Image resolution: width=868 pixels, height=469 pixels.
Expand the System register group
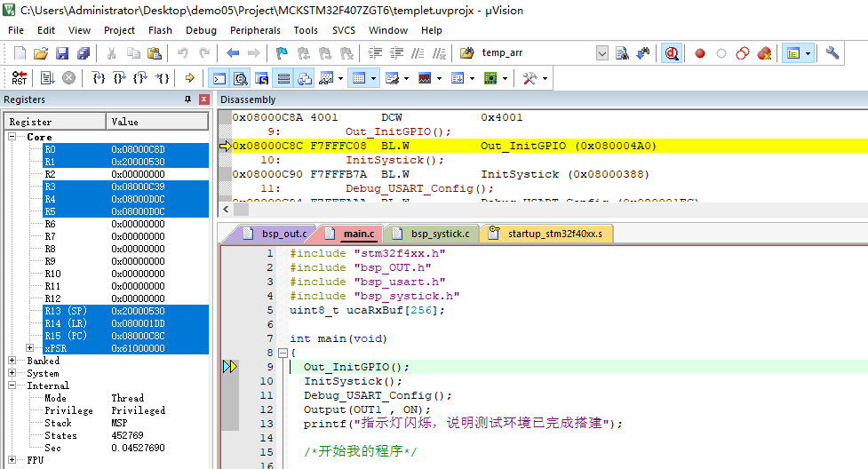12,373
